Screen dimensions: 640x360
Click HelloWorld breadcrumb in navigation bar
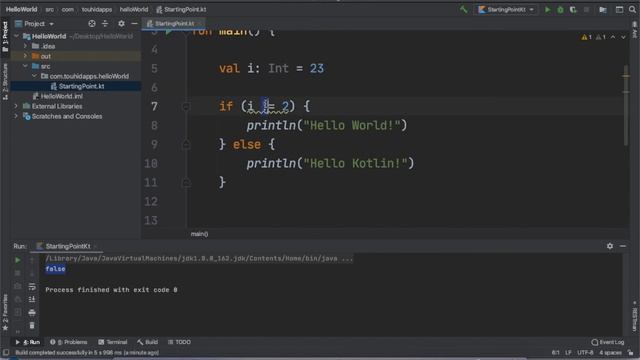(21, 9)
